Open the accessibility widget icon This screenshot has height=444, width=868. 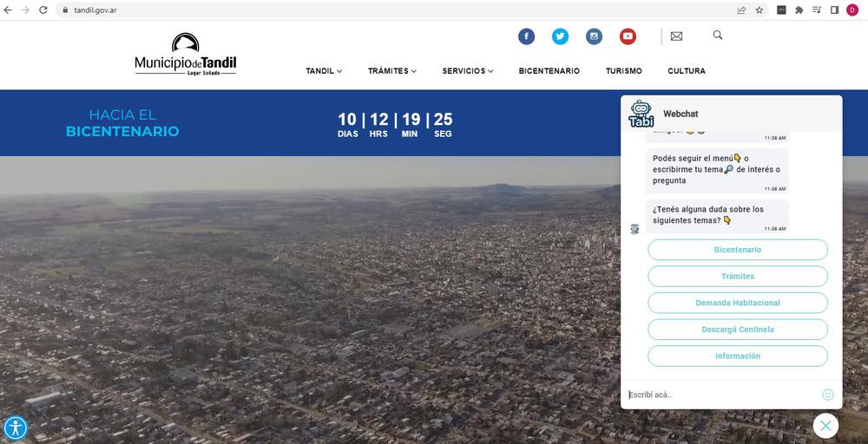15,428
